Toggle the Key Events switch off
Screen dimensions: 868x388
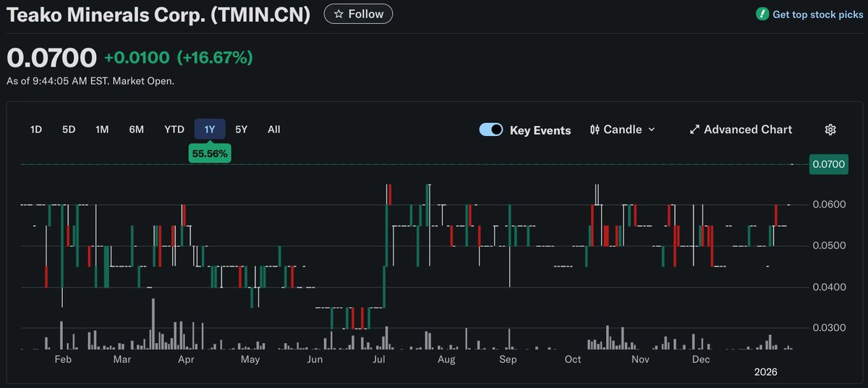click(x=491, y=130)
